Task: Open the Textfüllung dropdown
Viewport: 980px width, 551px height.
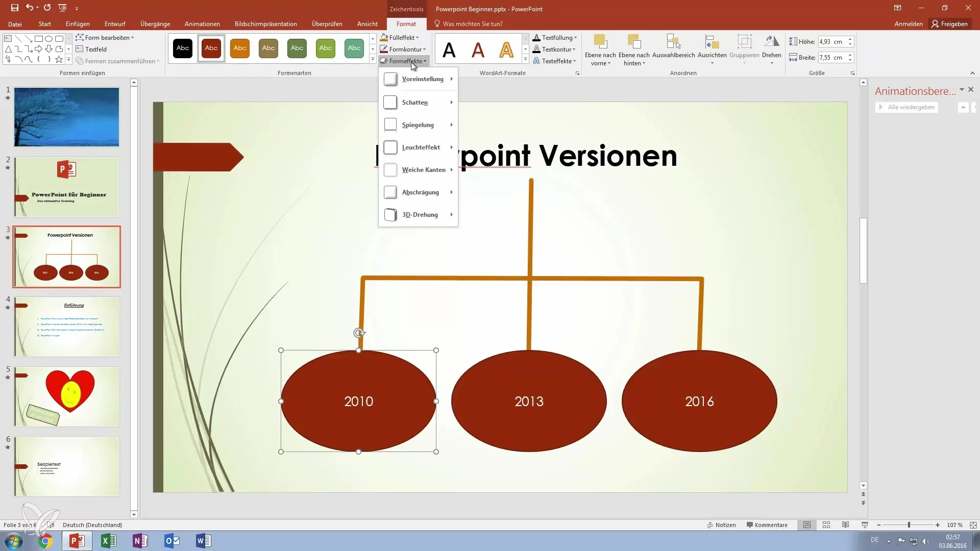Action: pyautogui.click(x=555, y=38)
